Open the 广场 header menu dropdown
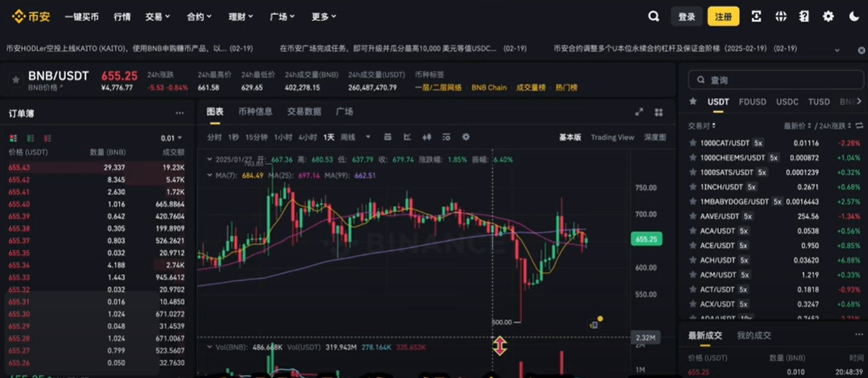Image resolution: width=868 pixels, height=378 pixels. click(x=282, y=17)
